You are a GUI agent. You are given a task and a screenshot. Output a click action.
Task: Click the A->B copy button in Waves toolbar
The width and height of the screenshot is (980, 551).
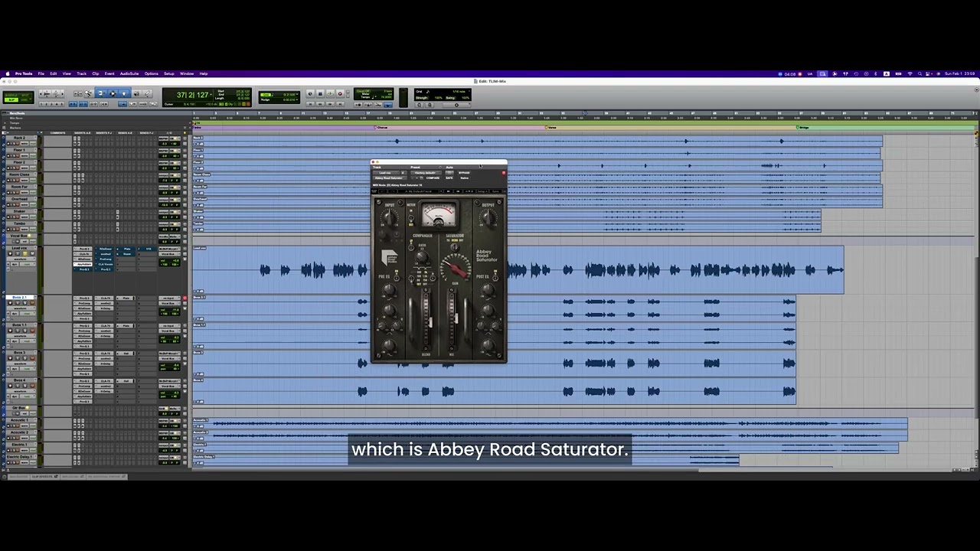469,191
